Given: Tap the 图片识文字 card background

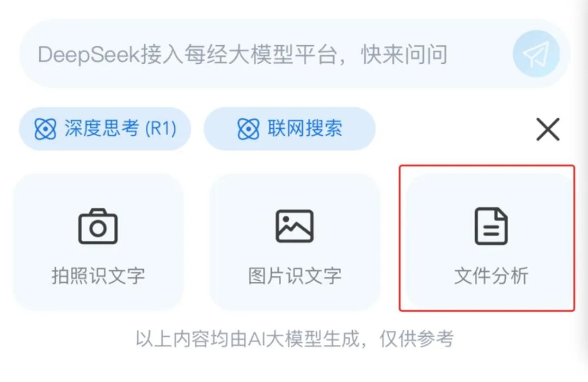Looking at the screenshot, I should click(x=295, y=242).
